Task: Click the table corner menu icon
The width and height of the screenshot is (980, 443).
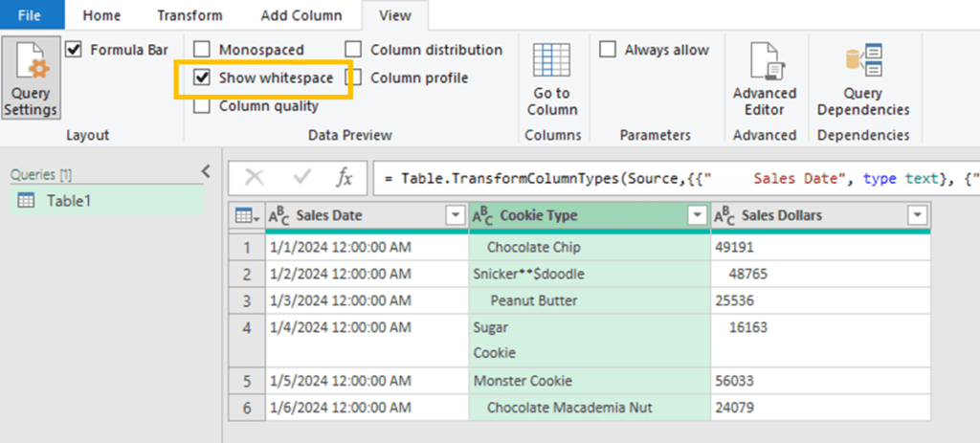Action: pyautogui.click(x=247, y=216)
